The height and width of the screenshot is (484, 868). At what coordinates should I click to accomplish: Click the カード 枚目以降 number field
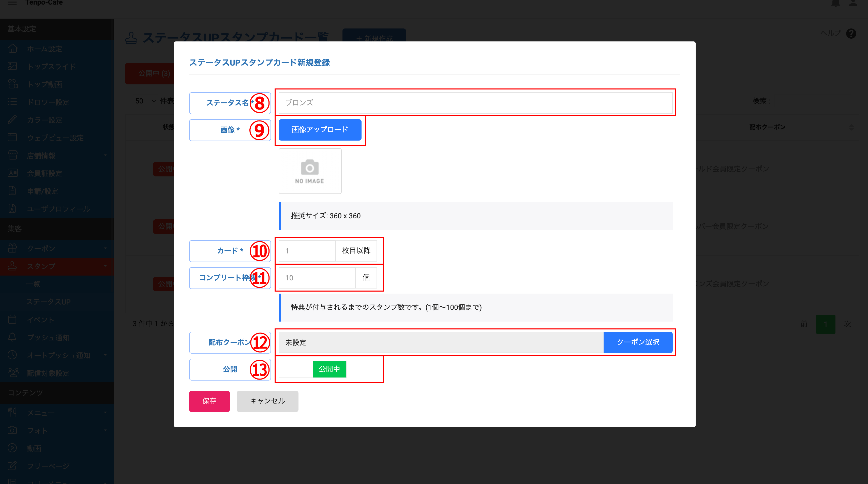point(307,251)
